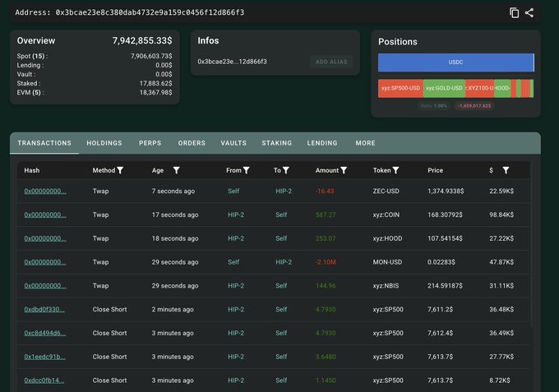The height and width of the screenshot is (392, 559).
Task: Select the red XYZ100-USD position segment
Action: coord(479,89)
